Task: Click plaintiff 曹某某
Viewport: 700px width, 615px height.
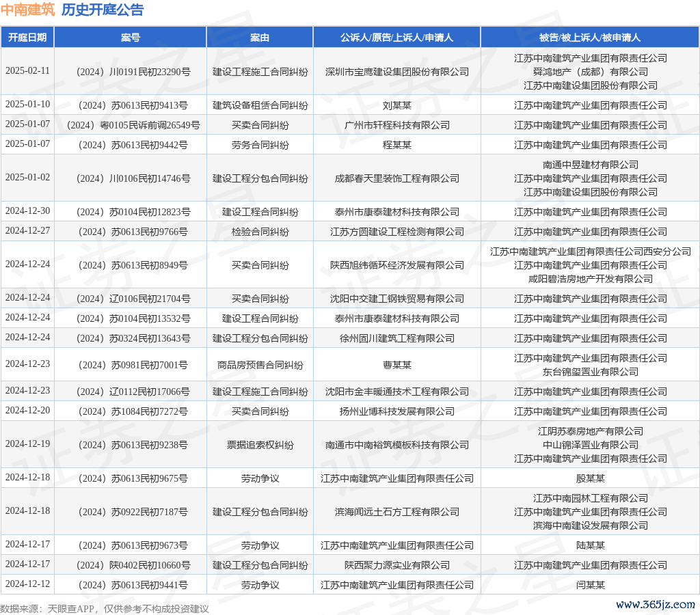Action: [397, 365]
